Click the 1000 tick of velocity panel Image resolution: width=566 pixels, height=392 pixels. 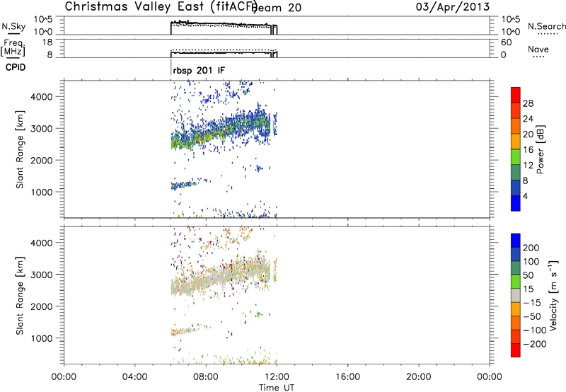coord(42,338)
